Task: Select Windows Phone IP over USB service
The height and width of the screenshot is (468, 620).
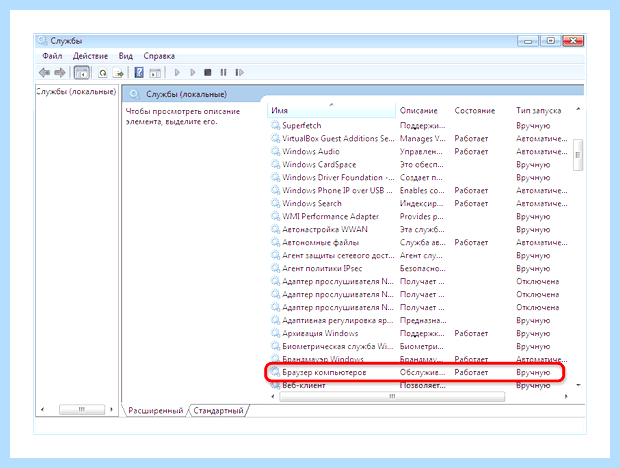Action: [x=419, y=191]
